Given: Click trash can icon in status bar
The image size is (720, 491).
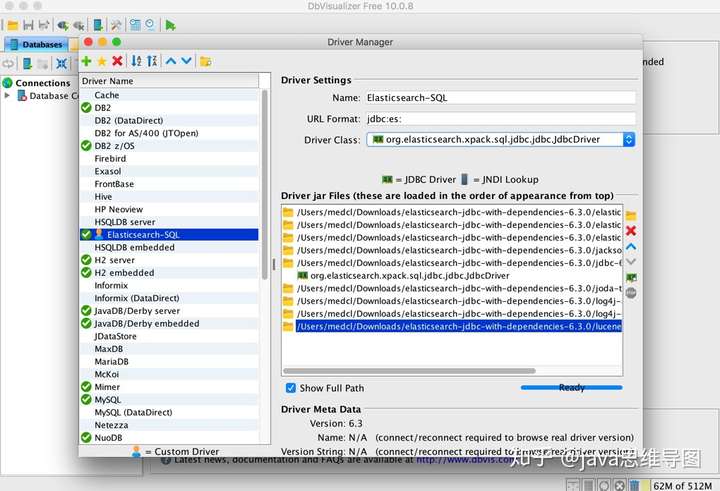Looking at the screenshot, I should [634, 485].
